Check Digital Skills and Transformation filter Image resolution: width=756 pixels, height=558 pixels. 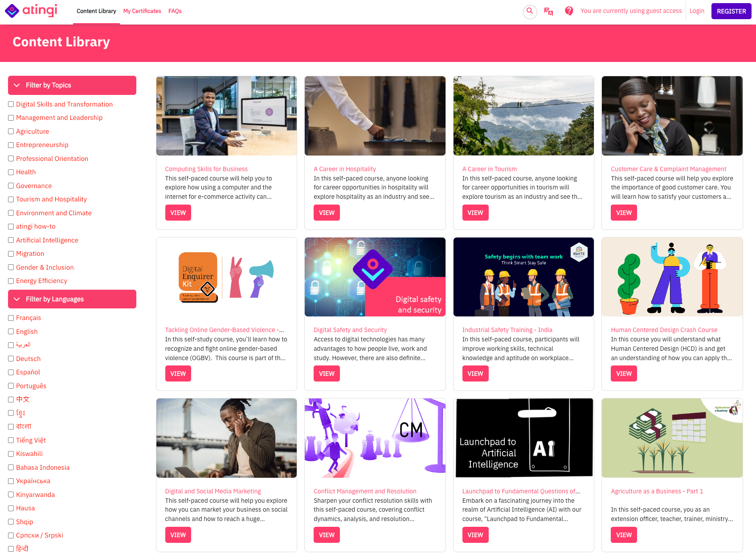click(11, 104)
